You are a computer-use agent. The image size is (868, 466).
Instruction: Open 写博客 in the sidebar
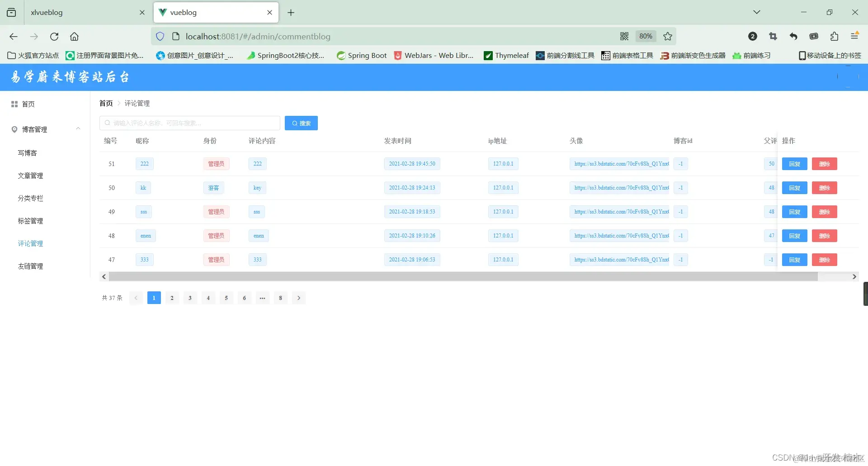tap(28, 153)
